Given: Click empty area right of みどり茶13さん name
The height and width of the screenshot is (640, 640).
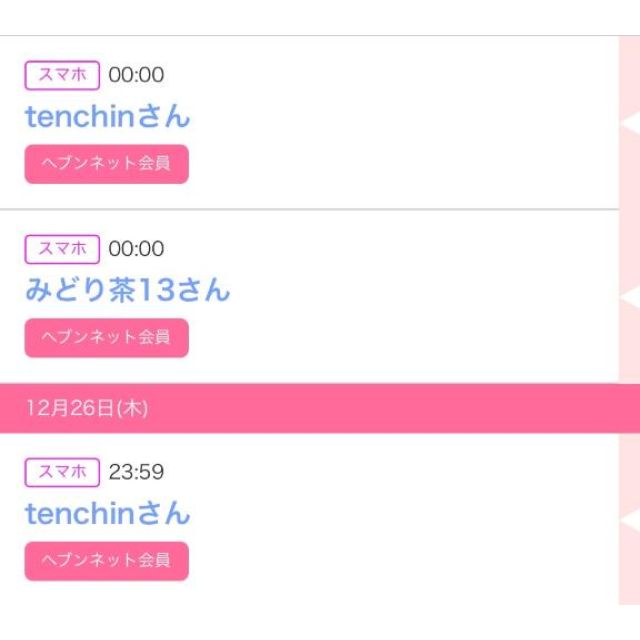Looking at the screenshot, I should (x=420, y=291).
